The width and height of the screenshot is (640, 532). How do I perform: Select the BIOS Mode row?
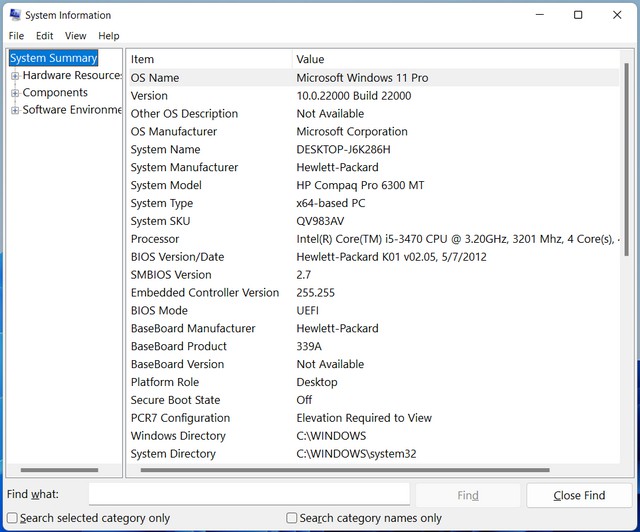click(373, 311)
